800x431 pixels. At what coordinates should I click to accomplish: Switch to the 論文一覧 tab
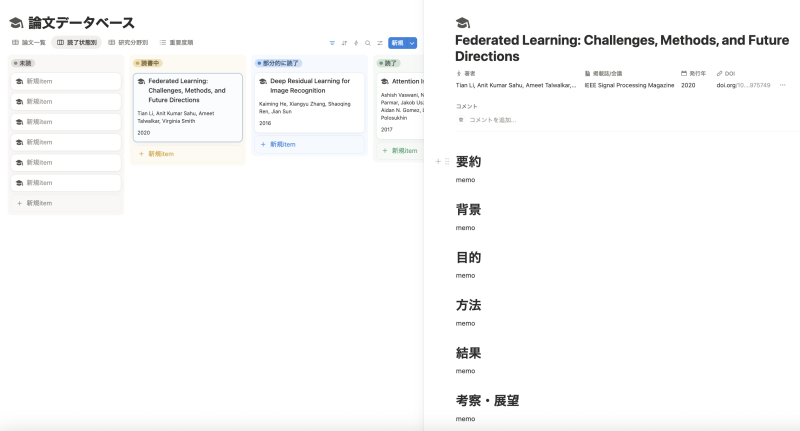click(x=29, y=43)
